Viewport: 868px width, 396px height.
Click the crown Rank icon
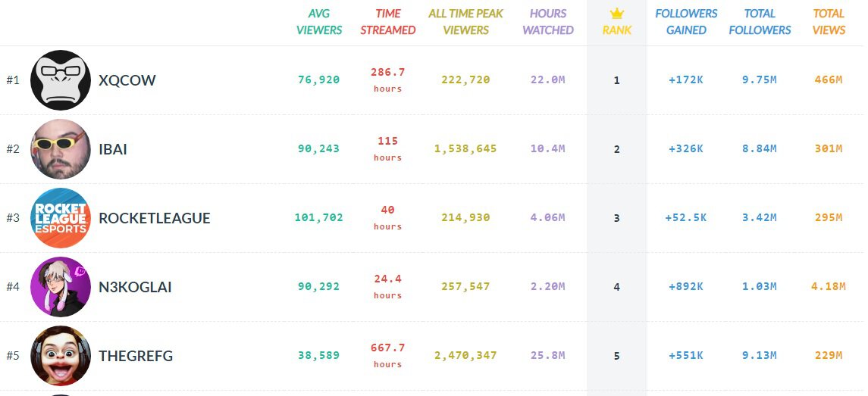(x=617, y=14)
